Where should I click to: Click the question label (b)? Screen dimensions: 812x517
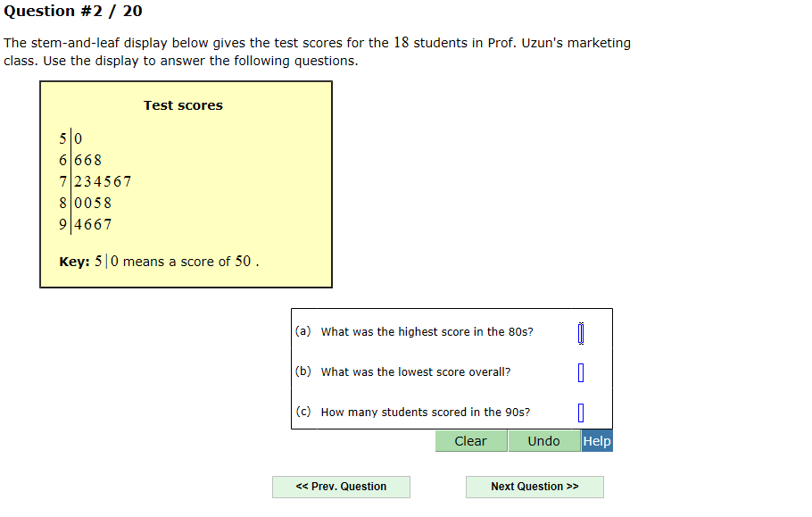coord(302,371)
